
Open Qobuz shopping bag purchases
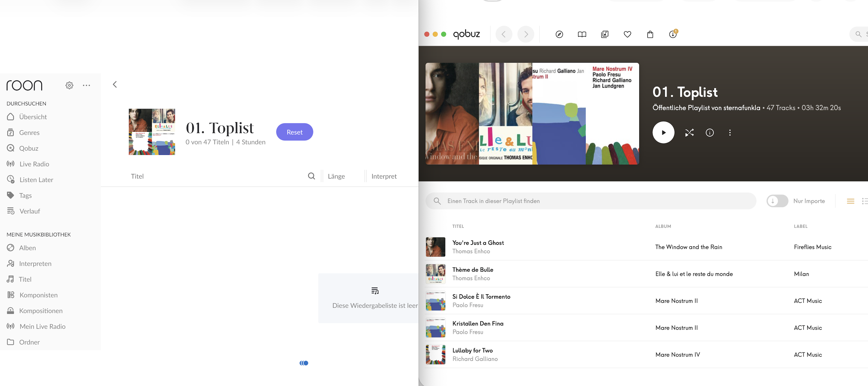[650, 34]
